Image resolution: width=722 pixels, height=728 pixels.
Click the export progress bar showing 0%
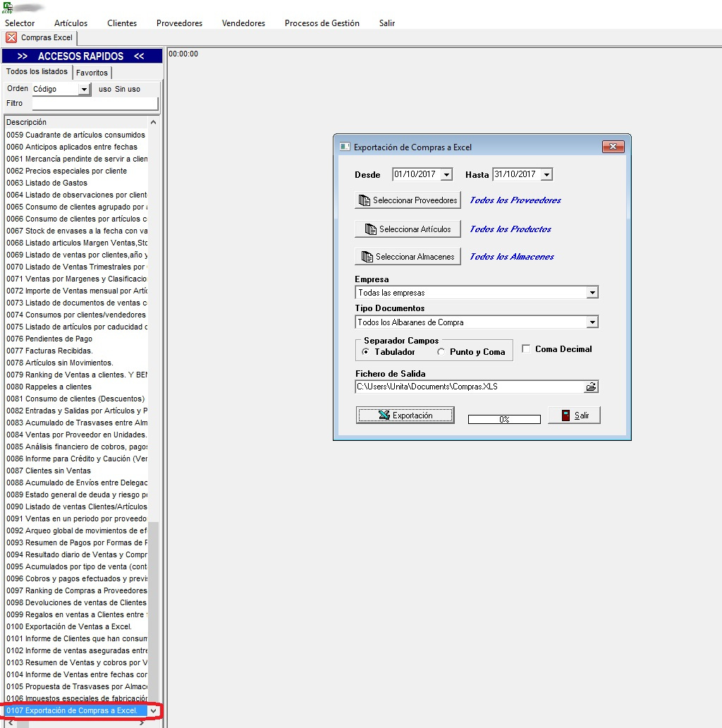(504, 419)
